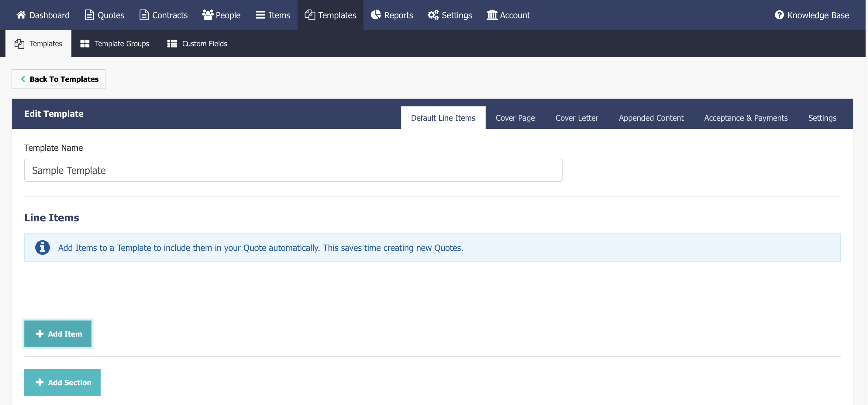Open the Contracts section

(164, 15)
